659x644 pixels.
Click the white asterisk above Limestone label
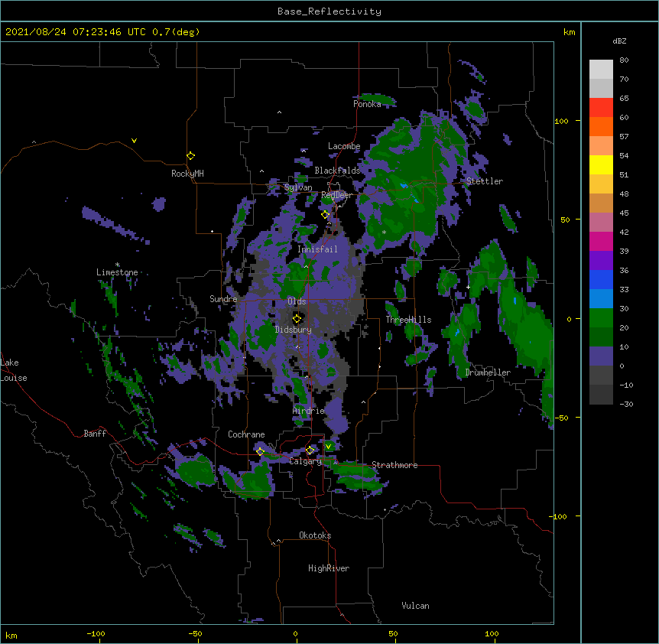pyautogui.click(x=118, y=265)
